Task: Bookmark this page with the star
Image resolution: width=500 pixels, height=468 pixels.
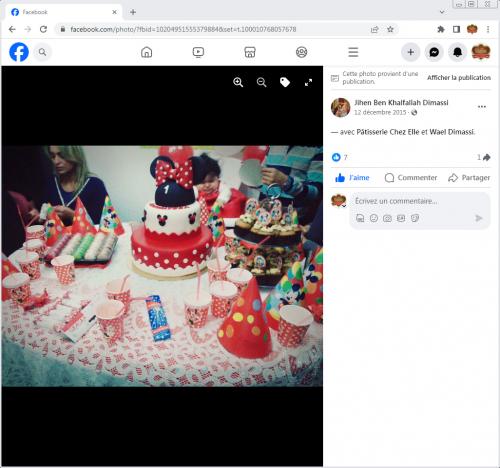Action: (390, 29)
